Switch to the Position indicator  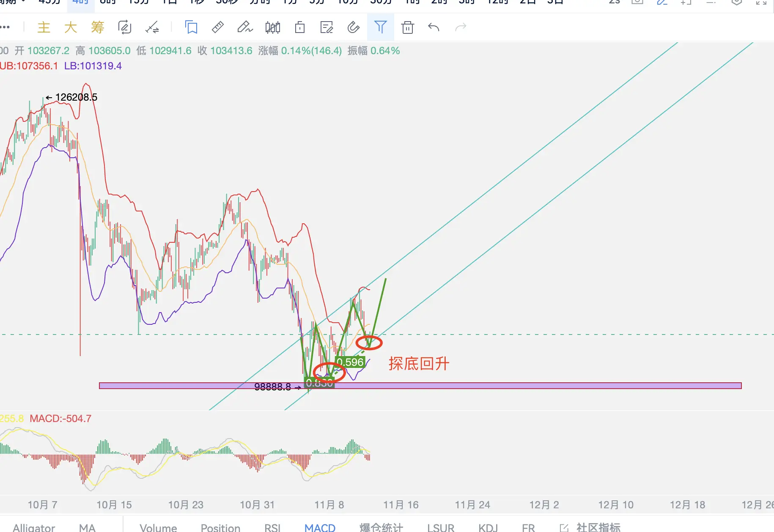220,527
